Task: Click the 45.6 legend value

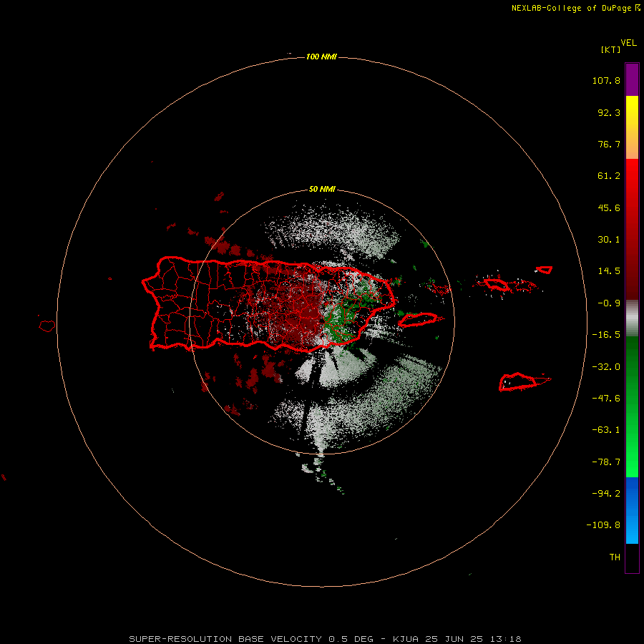Action: pyautogui.click(x=609, y=208)
